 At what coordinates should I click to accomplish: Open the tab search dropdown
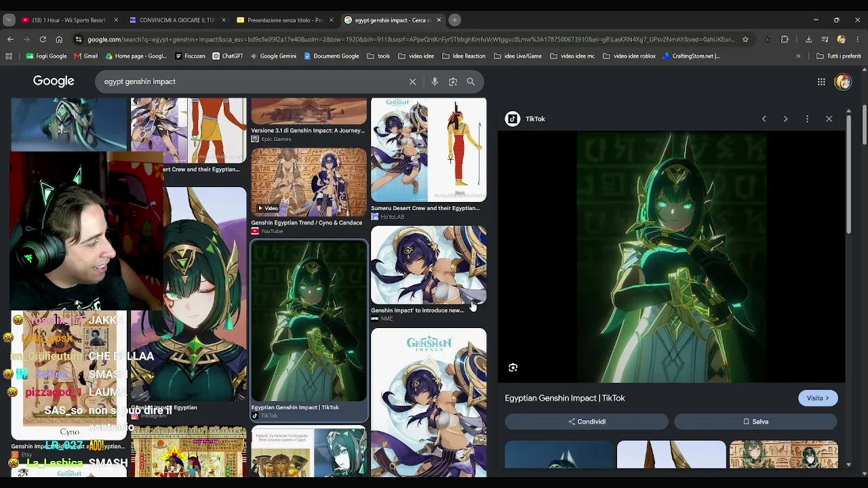[x=9, y=20]
